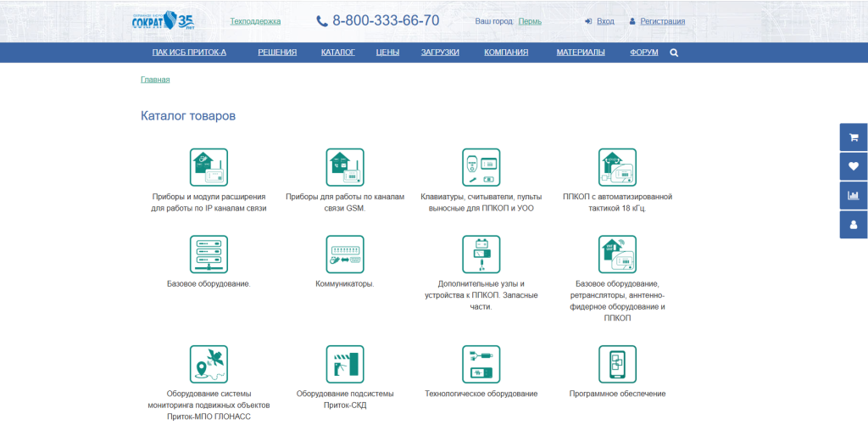Open 'Оборудование системы мониторинга подвижных объектов' text
This screenshot has height=436, width=868.
click(209, 405)
